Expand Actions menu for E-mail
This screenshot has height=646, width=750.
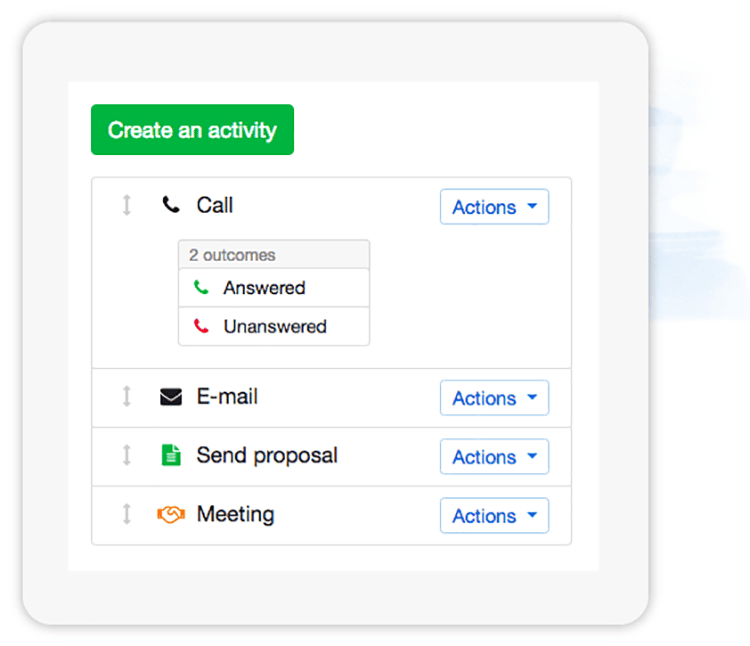coord(494,398)
